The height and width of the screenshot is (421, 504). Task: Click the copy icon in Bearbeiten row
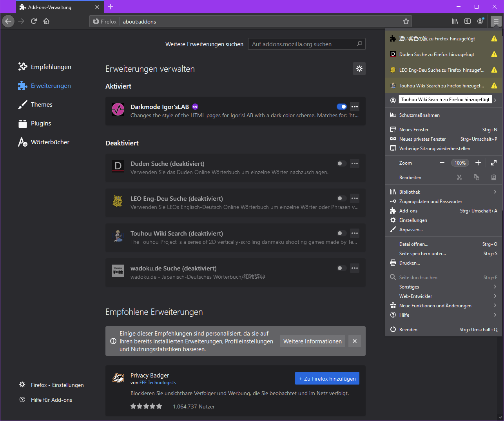point(477,178)
